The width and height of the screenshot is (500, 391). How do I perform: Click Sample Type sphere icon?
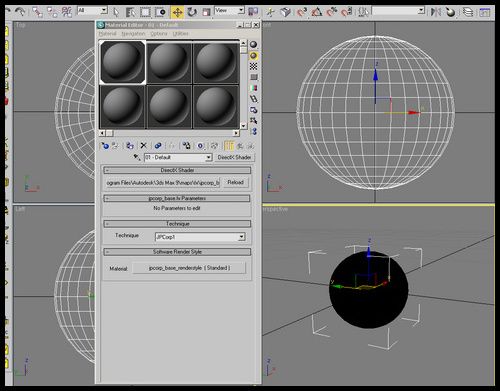click(254, 44)
